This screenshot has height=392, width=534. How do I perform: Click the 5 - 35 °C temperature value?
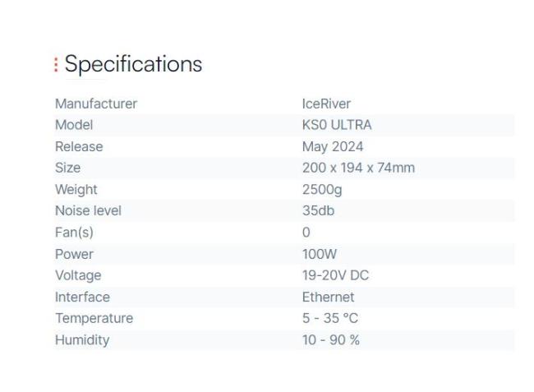(x=330, y=318)
